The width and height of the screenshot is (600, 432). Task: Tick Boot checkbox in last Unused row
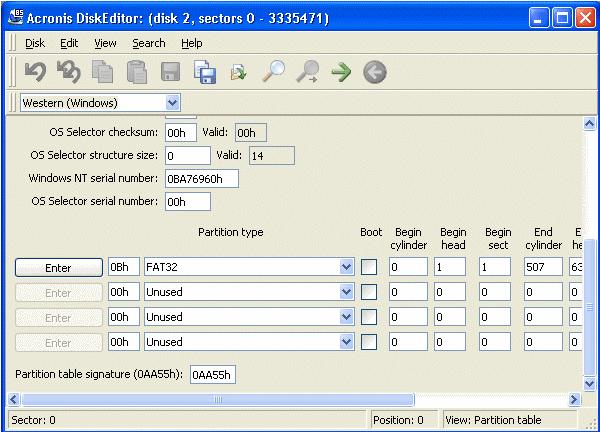pyautogui.click(x=369, y=342)
